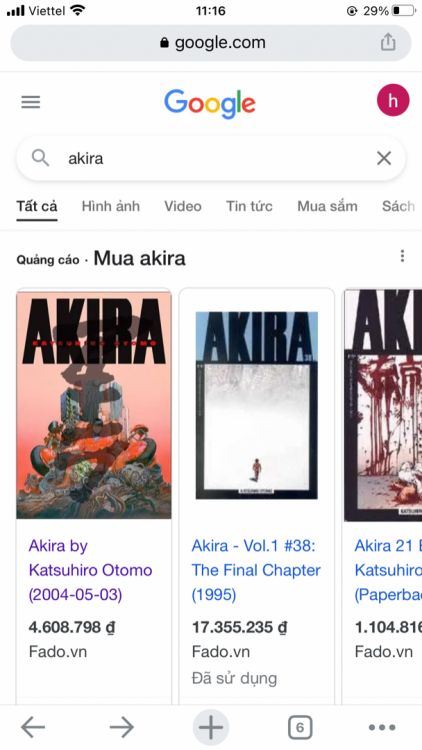Clear the search query with X icon

pos(384,158)
